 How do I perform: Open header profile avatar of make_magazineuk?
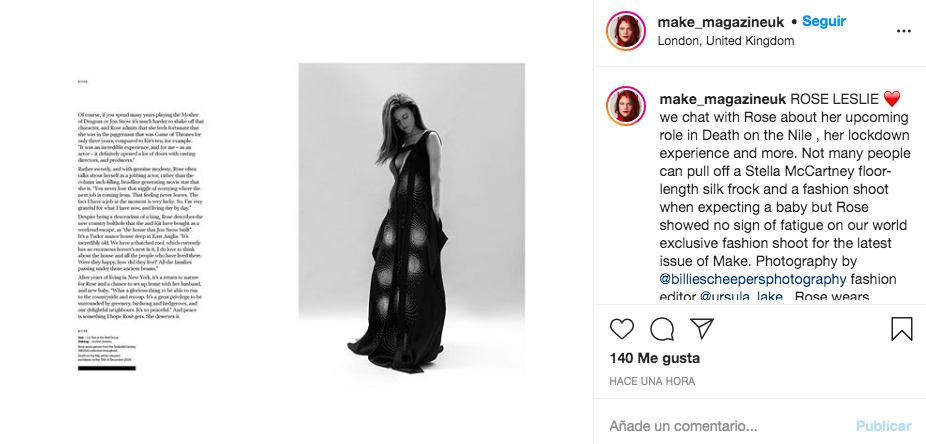click(625, 31)
